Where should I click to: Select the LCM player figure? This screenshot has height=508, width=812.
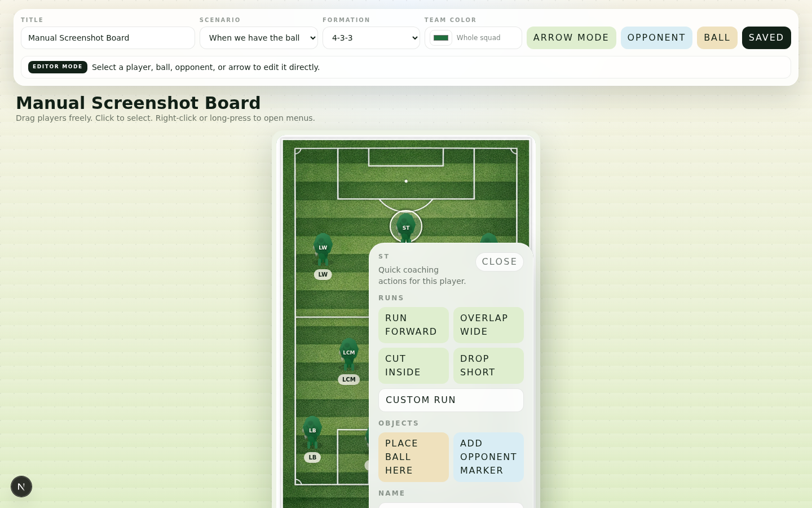click(349, 354)
